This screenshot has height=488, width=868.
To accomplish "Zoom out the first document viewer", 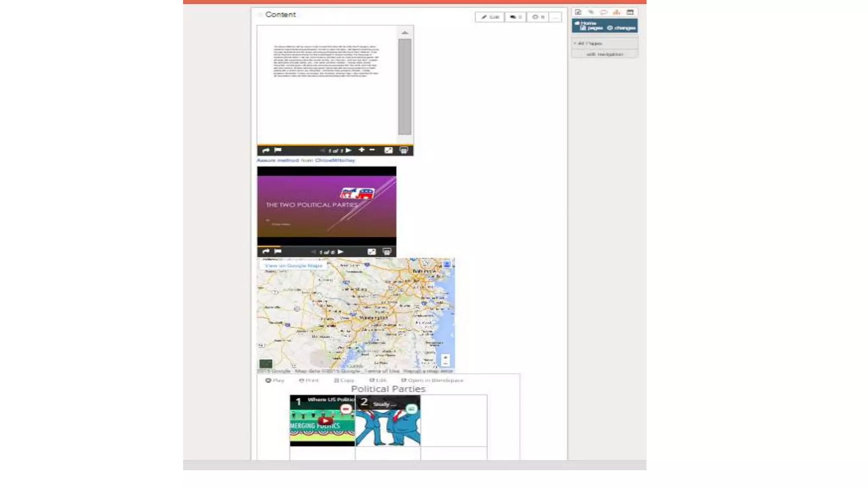I will (372, 150).
